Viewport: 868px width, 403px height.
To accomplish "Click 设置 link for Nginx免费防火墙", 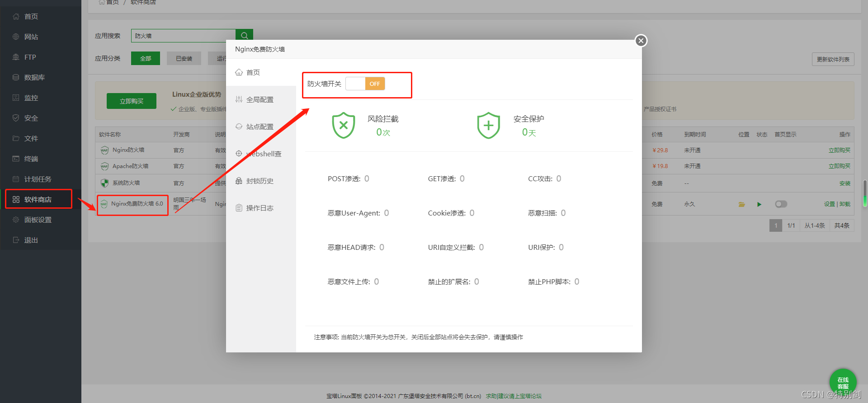I will 829,204.
